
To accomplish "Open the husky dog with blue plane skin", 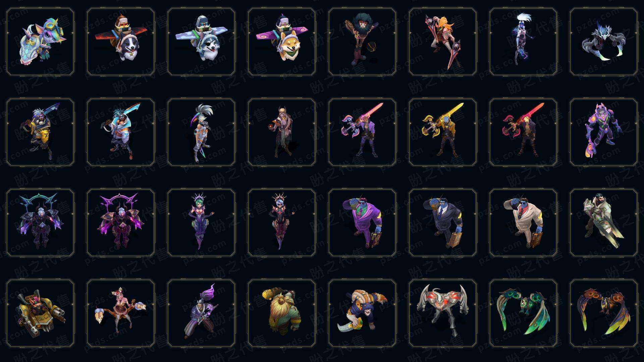I will 201,42.
